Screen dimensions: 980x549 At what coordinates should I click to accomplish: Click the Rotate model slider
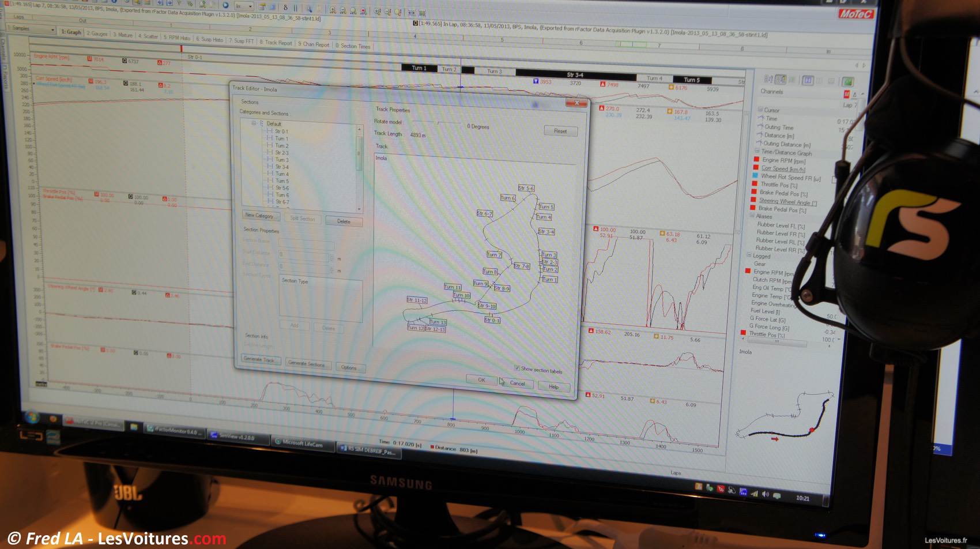pyautogui.click(x=438, y=123)
